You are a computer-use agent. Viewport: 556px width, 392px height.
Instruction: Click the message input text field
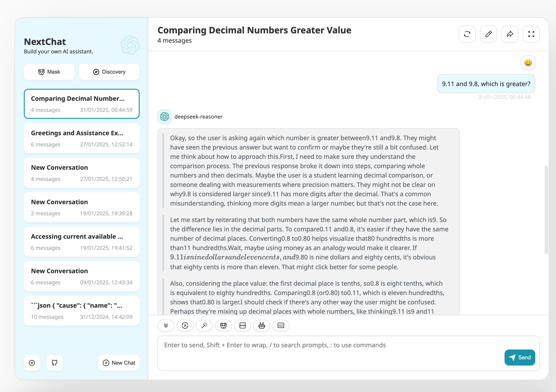coord(348,353)
